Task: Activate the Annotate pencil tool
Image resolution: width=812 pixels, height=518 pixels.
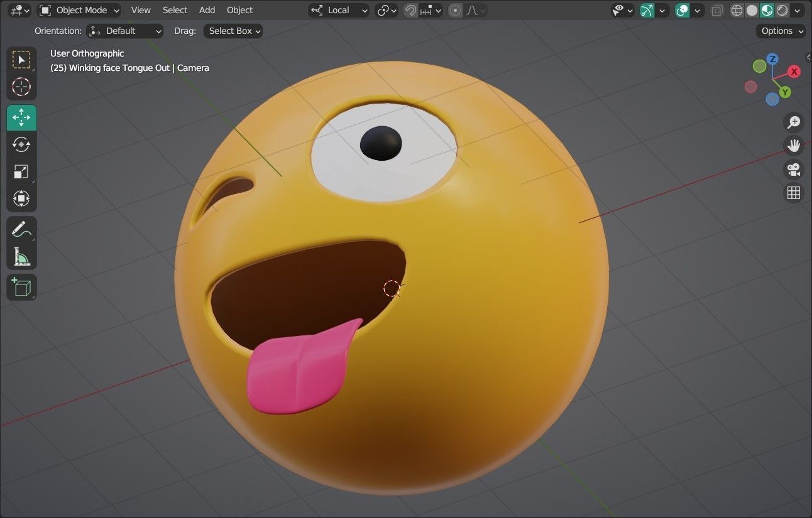Action: click(x=21, y=230)
